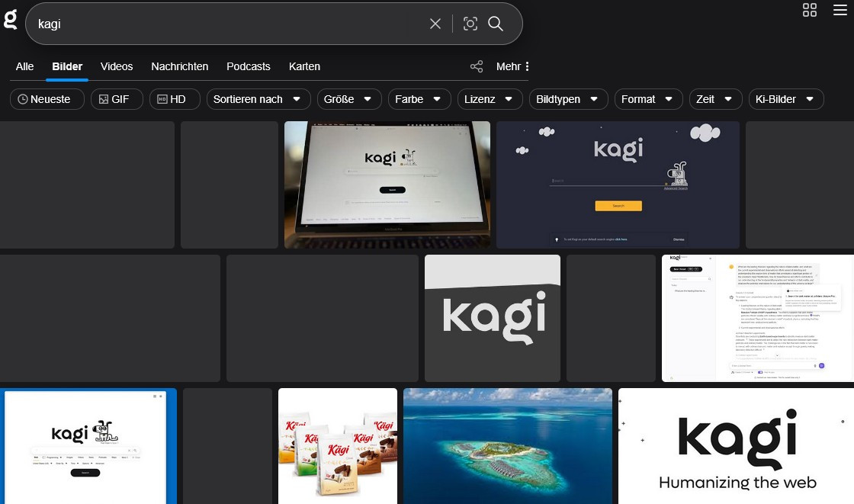Image resolution: width=854 pixels, height=504 pixels.
Task: Expand the Lizenz dropdown
Action: coord(490,99)
